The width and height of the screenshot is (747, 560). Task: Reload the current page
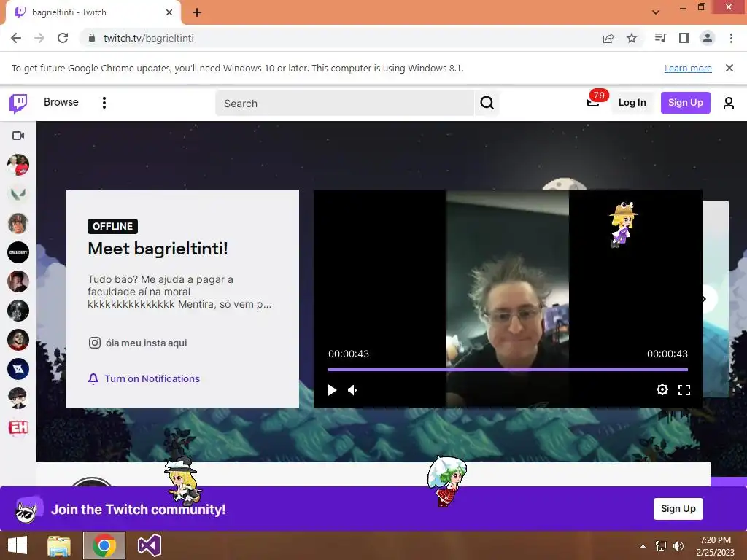[63, 38]
